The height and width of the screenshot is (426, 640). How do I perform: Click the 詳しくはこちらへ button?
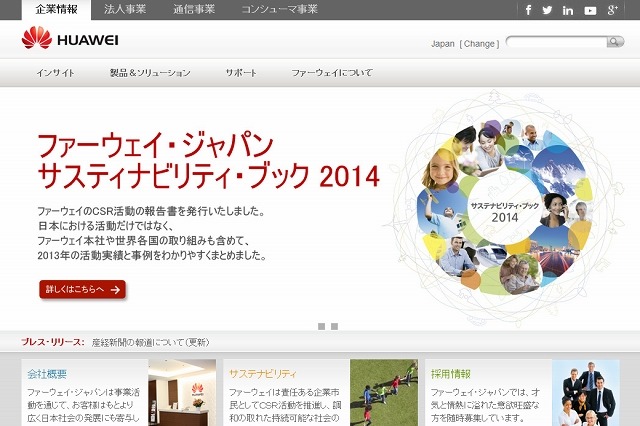coord(82,289)
